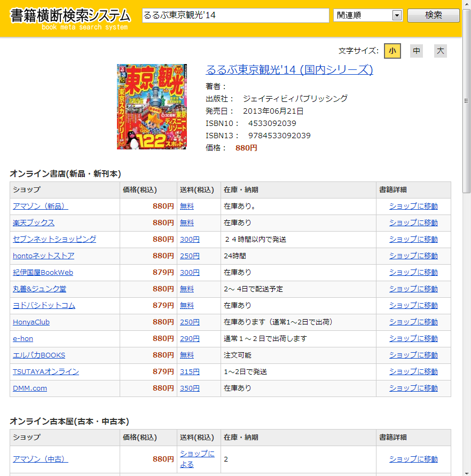The height and width of the screenshot is (476, 471).
Task: Open アマゾン（中古） used shop link
Action: click(41, 459)
